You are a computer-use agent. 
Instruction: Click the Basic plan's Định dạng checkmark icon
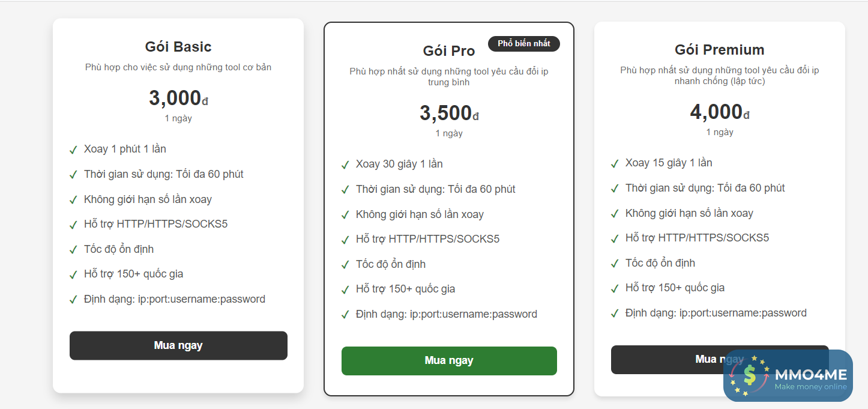point(73,300)
